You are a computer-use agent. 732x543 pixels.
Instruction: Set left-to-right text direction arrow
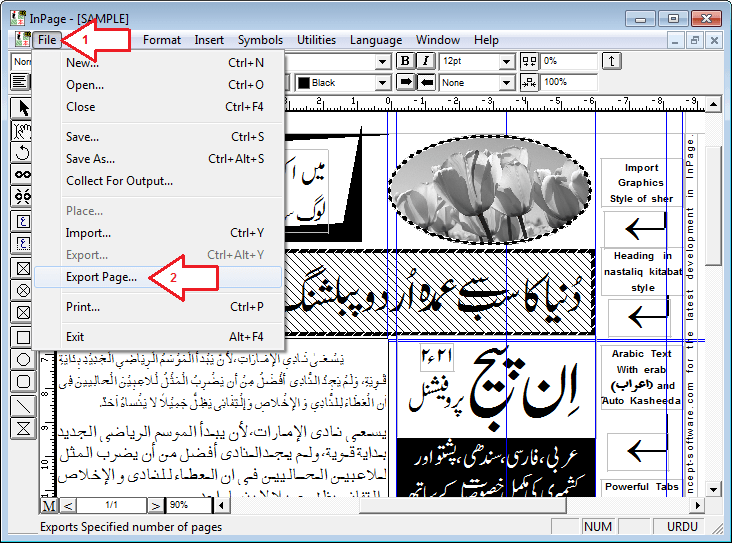[406, 83]
